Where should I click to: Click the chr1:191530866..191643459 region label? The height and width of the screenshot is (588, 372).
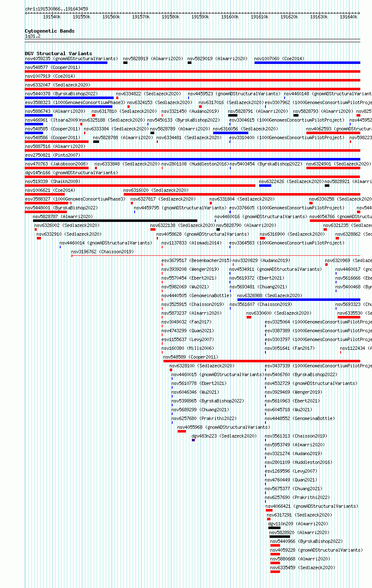[56, 9]
